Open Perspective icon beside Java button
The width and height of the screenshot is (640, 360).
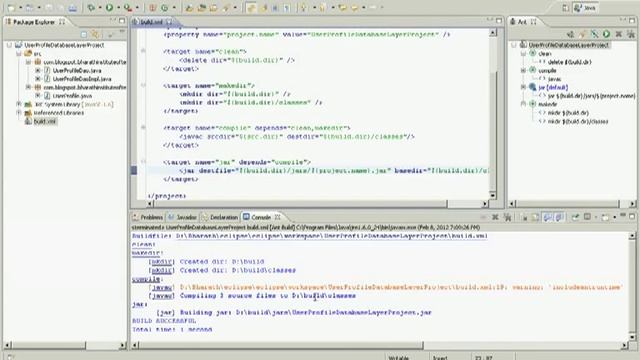(x=565, y=8)
